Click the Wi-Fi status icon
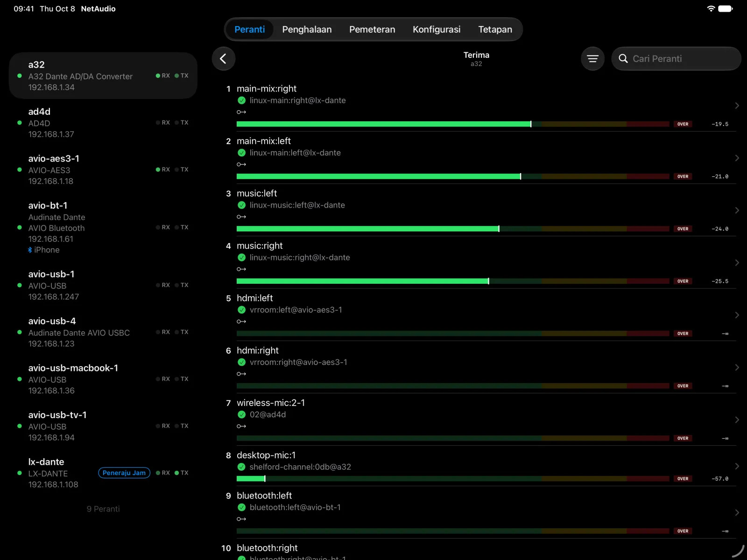 [711, 8]
